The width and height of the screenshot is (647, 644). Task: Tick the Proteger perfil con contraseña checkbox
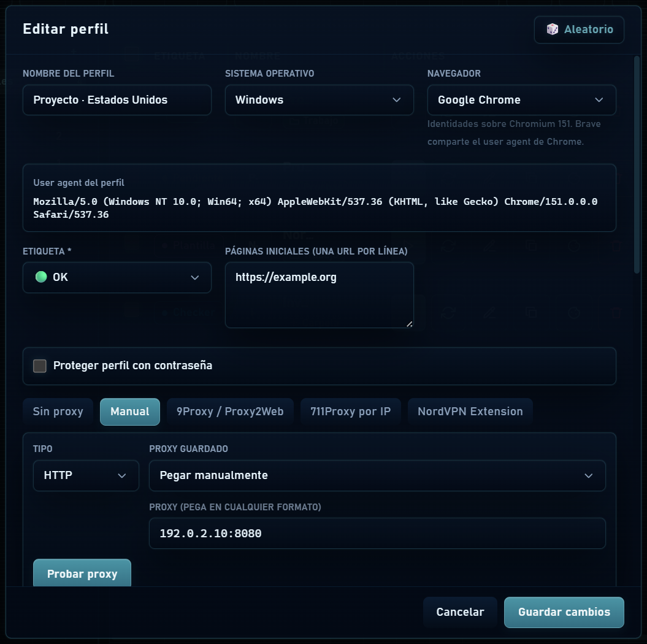[40, 366]
